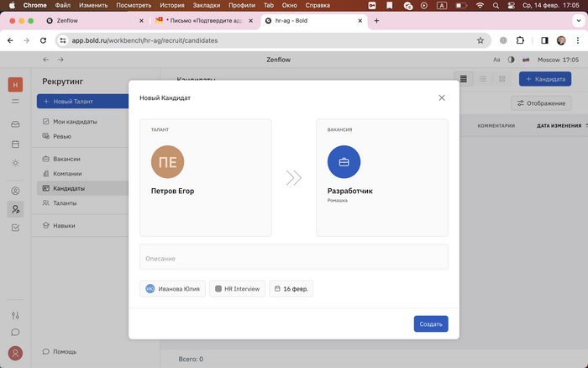Open the calendar icon in left rail

tap(15, 144)
